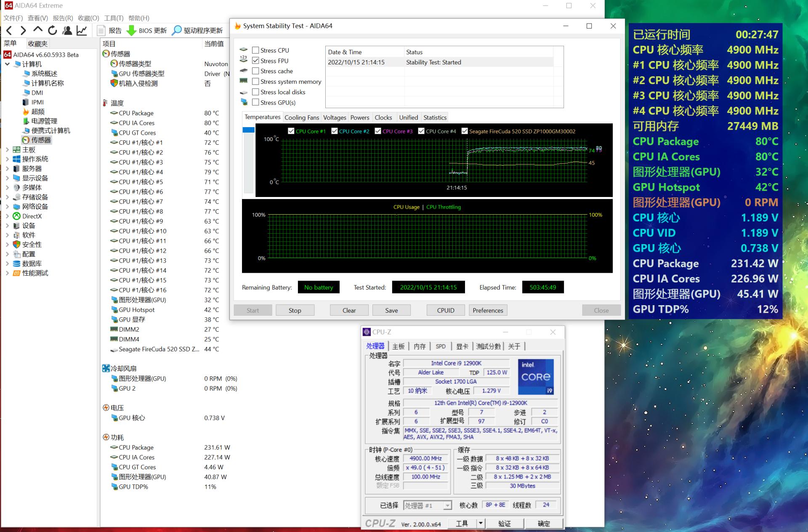Expand the 存储设备 tree node

(x=7, y=197)
